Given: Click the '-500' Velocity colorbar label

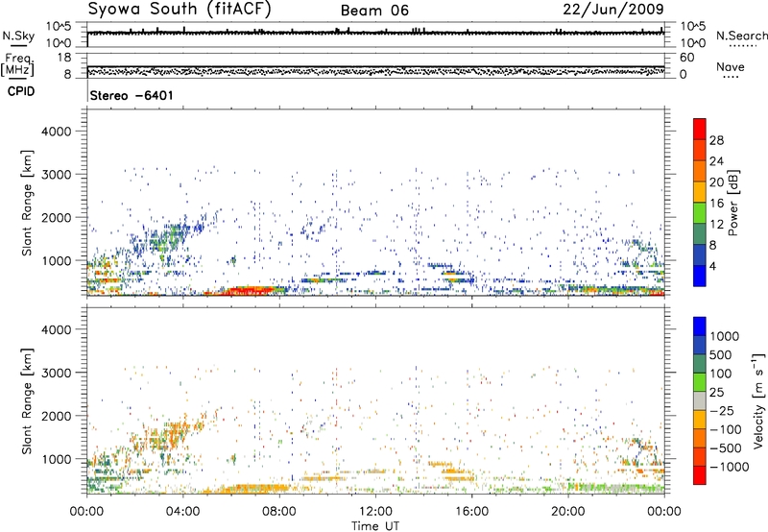Looking at the screenshot, I should pos(726,447).
